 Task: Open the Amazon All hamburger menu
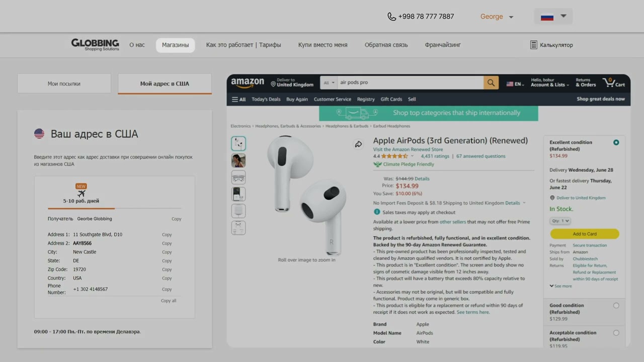click(x=238, y=99)
